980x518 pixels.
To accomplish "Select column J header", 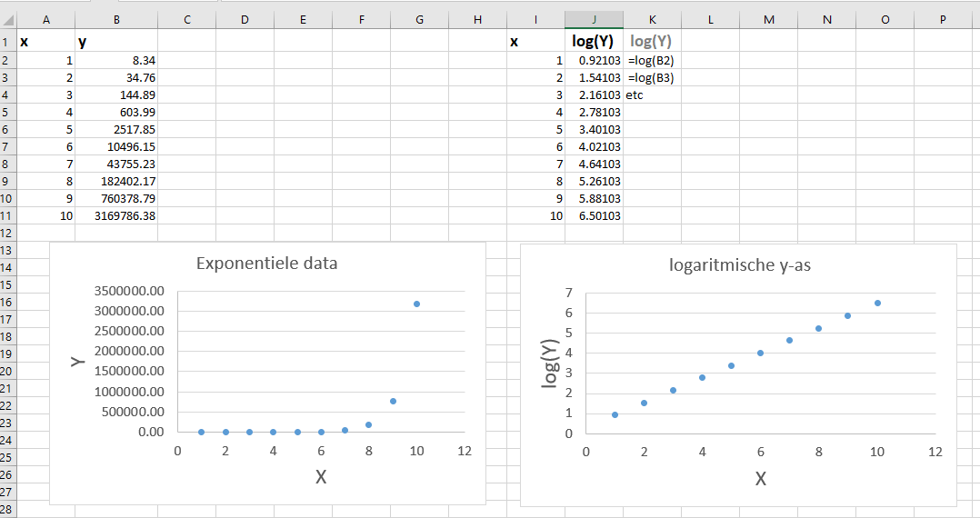I will tap(594, 19).
